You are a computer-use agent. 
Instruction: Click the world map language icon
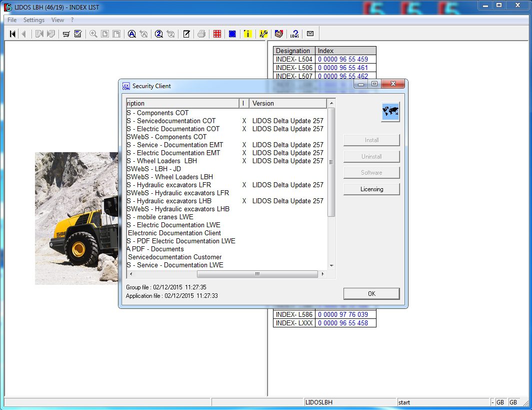pyautogui.click(x=390, y=112)
